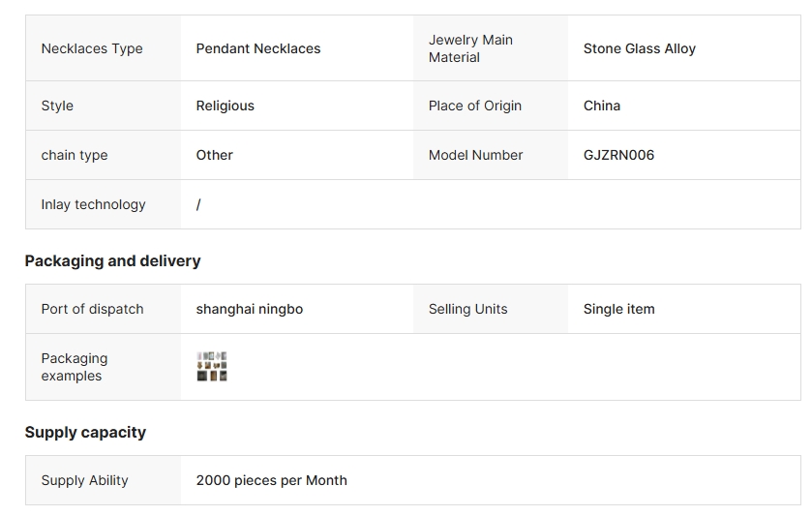Click the China origin value
Viewport: 812px width, 516px height.
(601, 106)
